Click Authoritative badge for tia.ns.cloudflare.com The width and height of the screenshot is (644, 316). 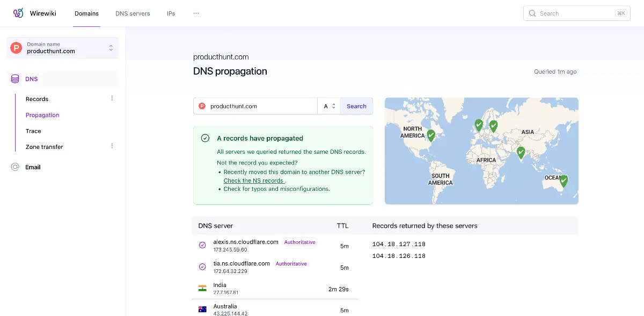[291, 264]
